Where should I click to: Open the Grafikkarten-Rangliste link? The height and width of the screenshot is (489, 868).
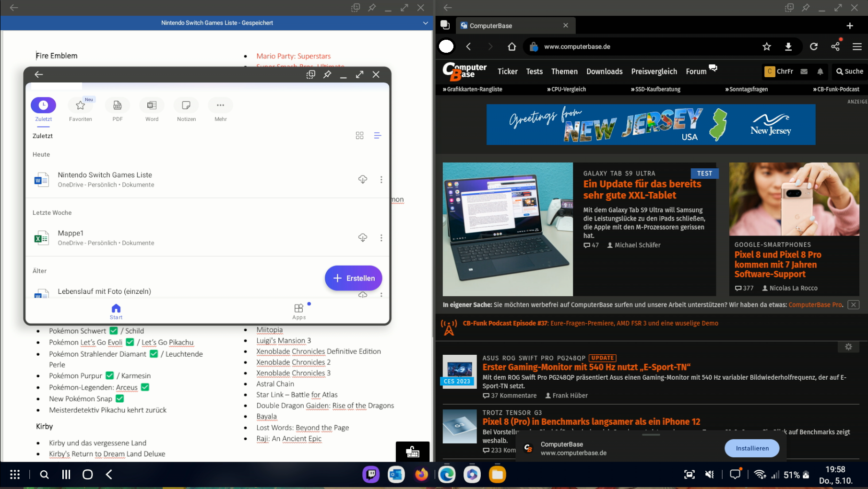[473, 89]
